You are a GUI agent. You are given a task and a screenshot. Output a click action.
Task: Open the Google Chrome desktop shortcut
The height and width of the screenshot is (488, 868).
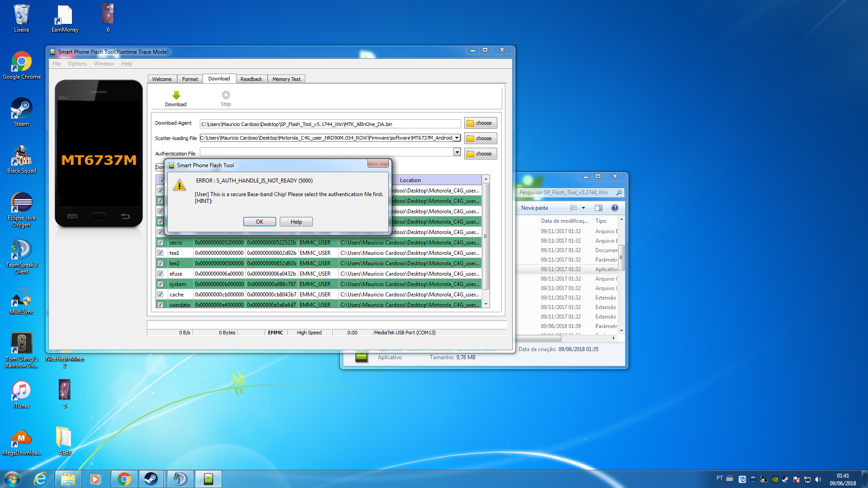(21, 66)
